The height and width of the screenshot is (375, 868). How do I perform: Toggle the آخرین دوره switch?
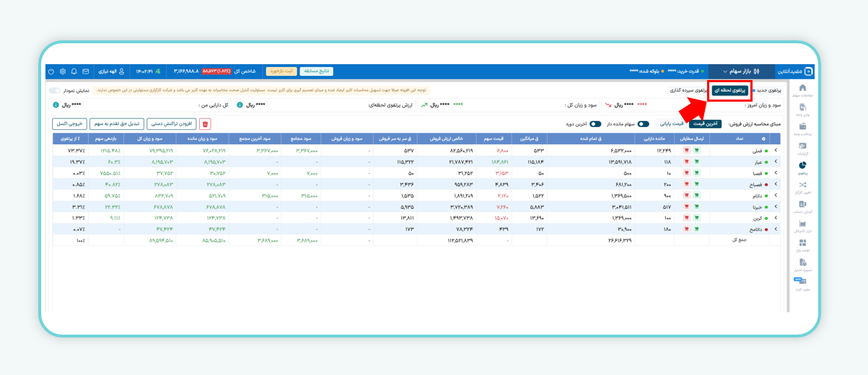pos(595,124)
